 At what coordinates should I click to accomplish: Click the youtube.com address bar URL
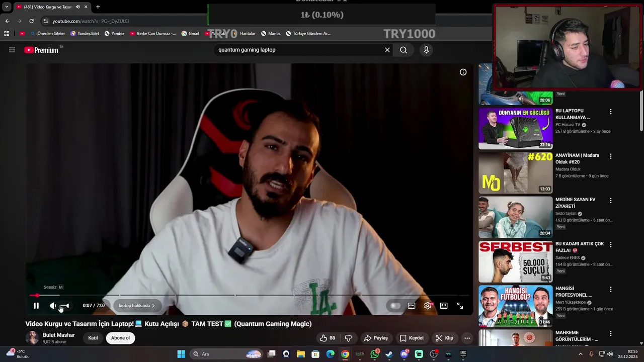tap(91, 21)
